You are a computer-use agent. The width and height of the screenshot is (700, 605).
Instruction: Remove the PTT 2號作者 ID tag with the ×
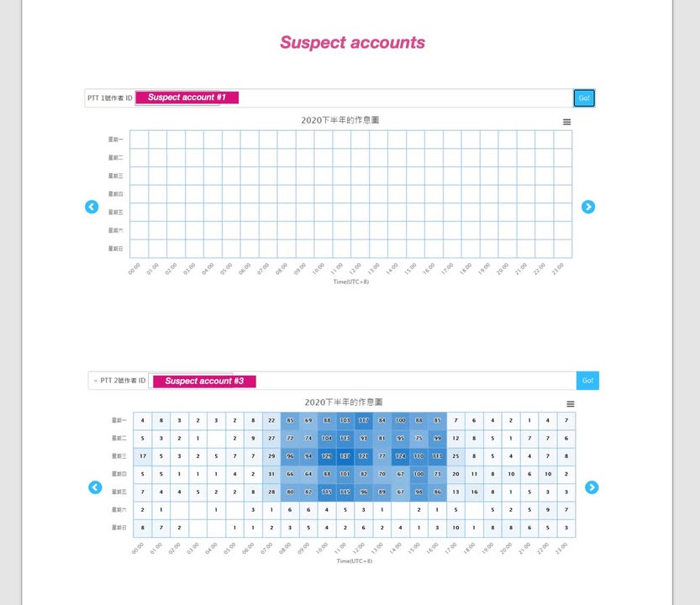click(95, 381)
